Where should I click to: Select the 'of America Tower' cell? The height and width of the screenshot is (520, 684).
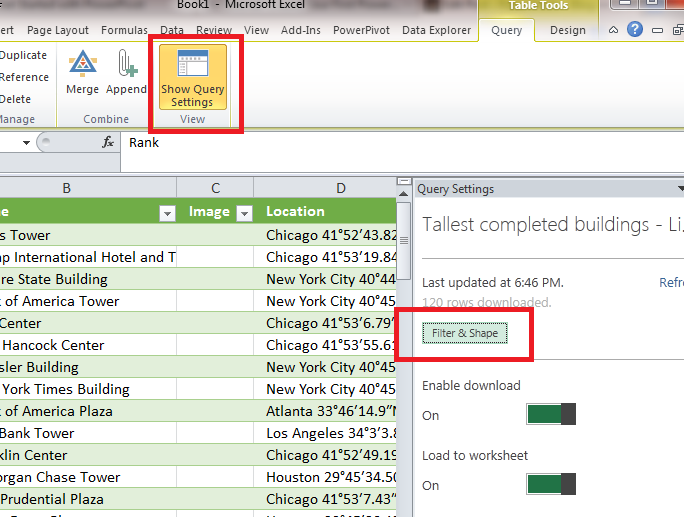pyautogui.click(x=88, y=301)
